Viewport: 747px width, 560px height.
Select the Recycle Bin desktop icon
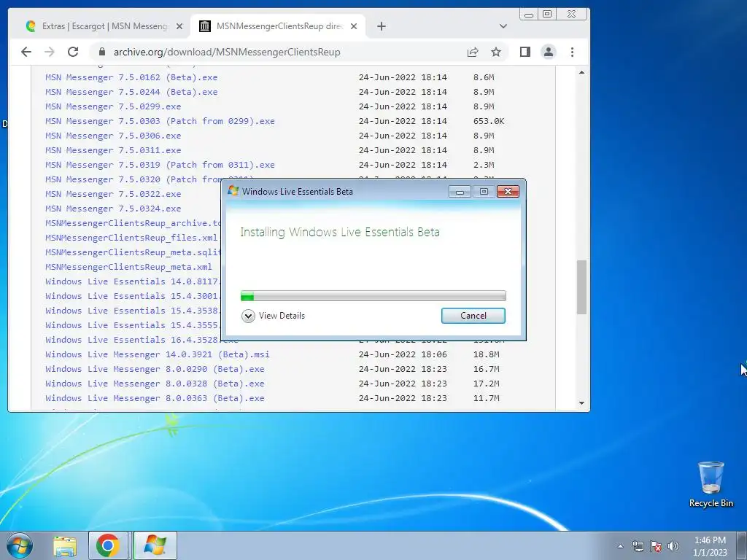[711, 484]
